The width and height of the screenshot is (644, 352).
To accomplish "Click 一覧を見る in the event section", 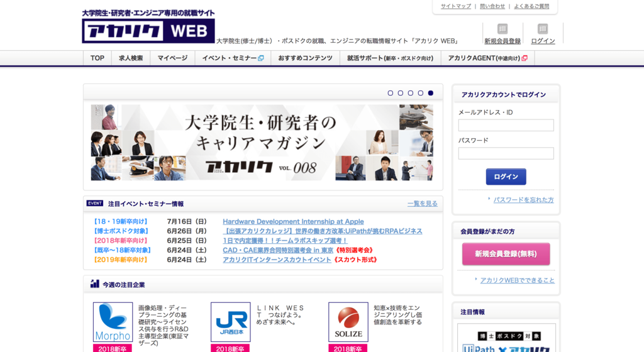I will point(422,204).
